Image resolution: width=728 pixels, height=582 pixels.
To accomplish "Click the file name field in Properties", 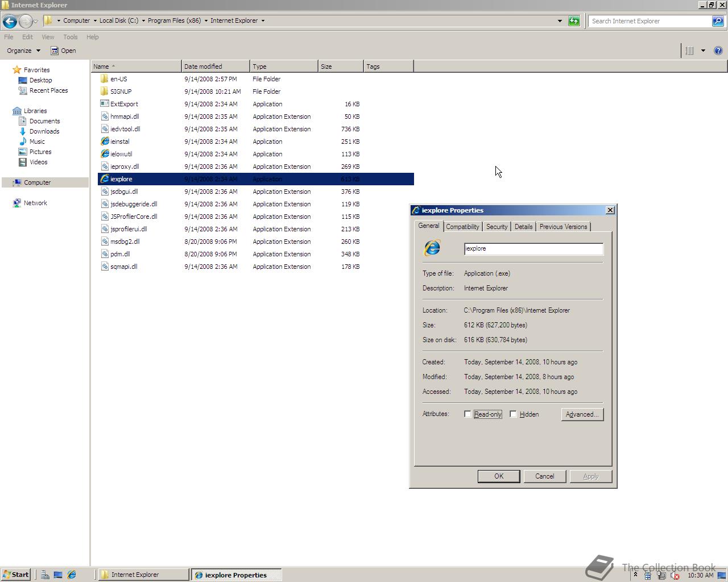I will (533, 249).
